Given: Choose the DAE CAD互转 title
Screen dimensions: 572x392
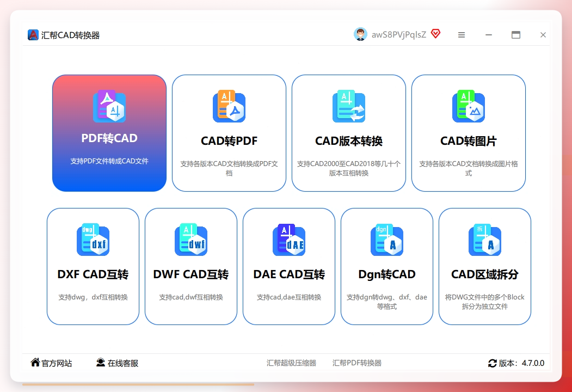Looking at the screenshot, I should [x=289, y=274].
